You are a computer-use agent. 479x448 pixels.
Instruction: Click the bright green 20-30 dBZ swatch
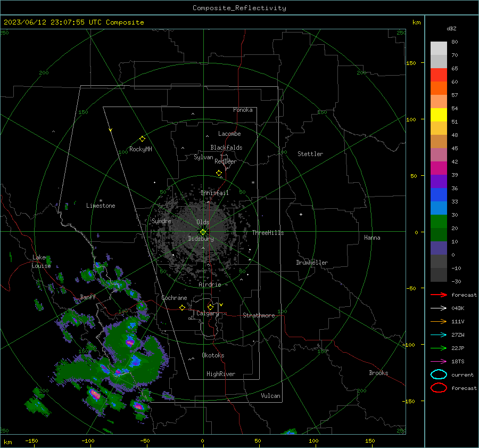(x=439, y=222)
